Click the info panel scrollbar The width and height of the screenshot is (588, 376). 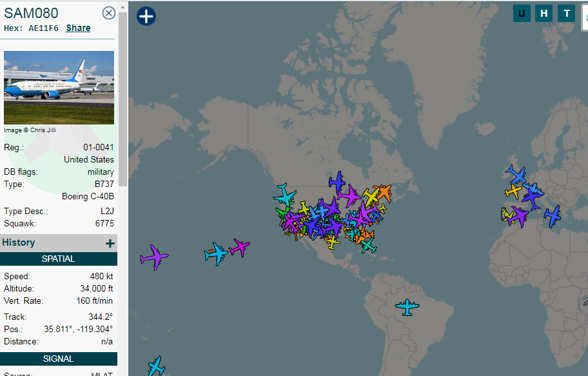point(122,99)
